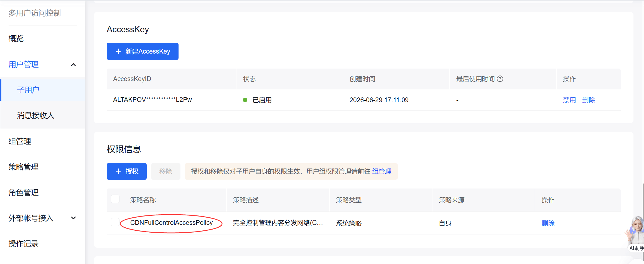644x264 pixels.
Task: Open 操作记录 in the sidebar
Action: [x=24, y=244]
